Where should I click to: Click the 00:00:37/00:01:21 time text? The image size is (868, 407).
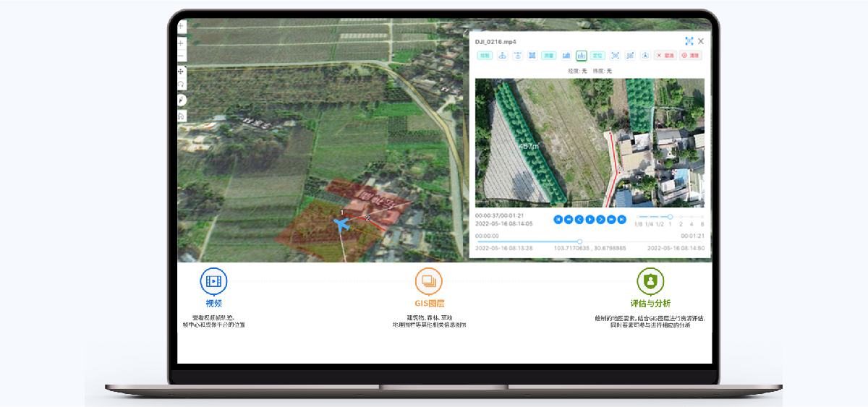tap(500, 215)
